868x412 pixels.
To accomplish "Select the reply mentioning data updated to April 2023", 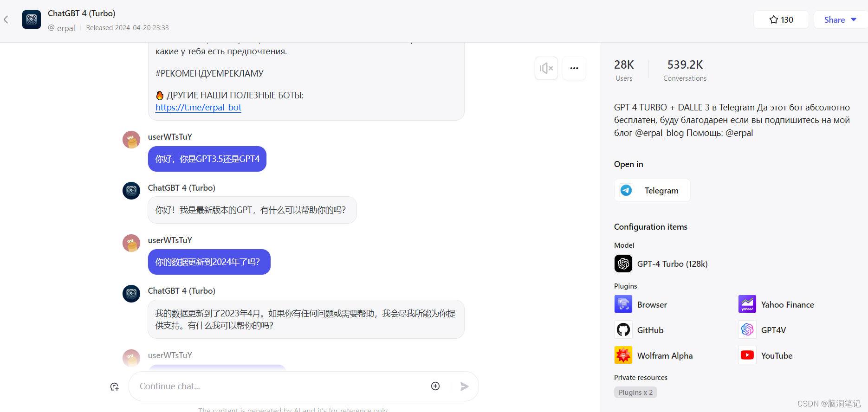I will 306,319.
